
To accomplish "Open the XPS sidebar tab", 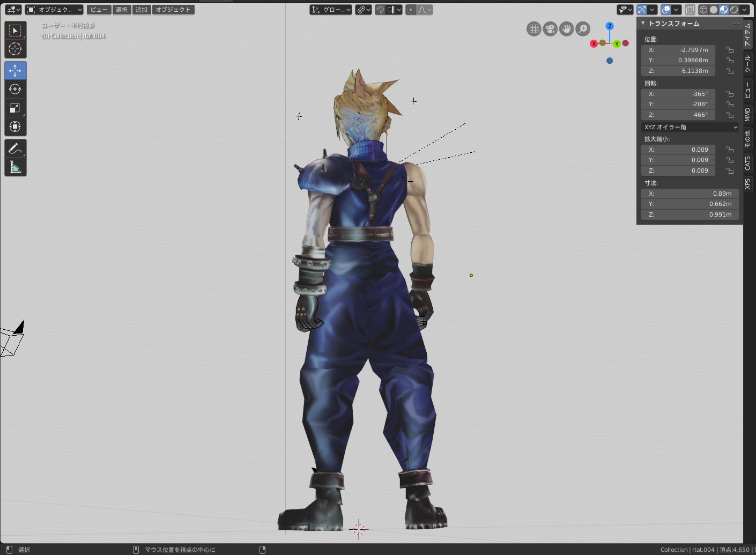I will click(x=748, y=183).
